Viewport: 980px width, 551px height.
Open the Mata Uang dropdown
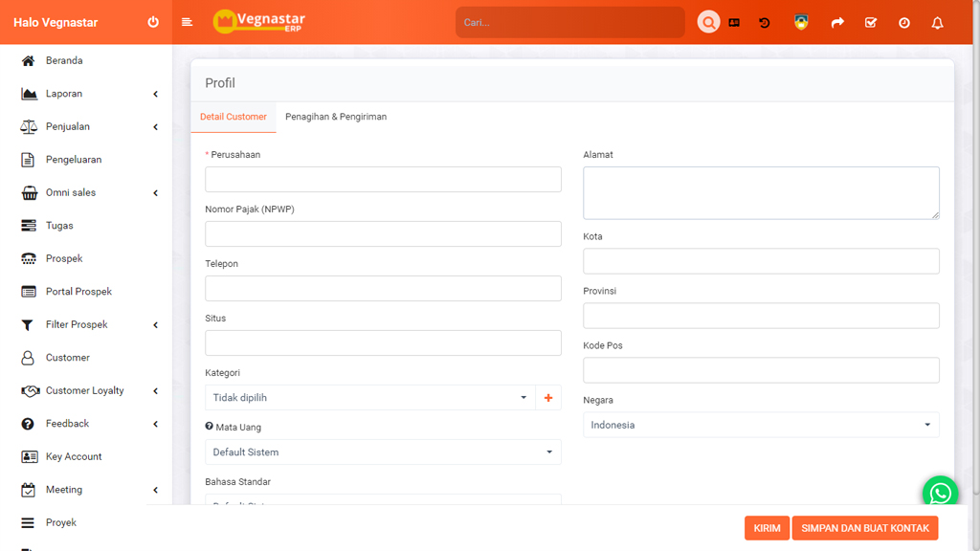(x=383, y=452)
